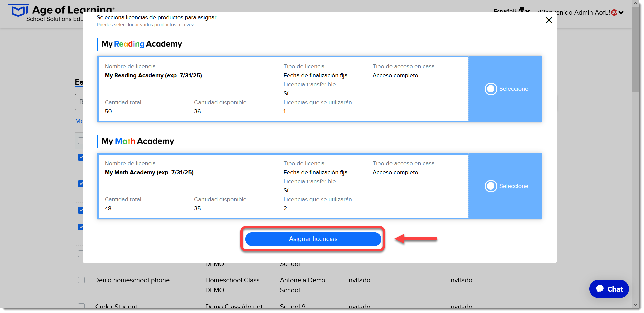
Task: Expand the Admin AofL user menu chevron
Action: click(621, 13)
